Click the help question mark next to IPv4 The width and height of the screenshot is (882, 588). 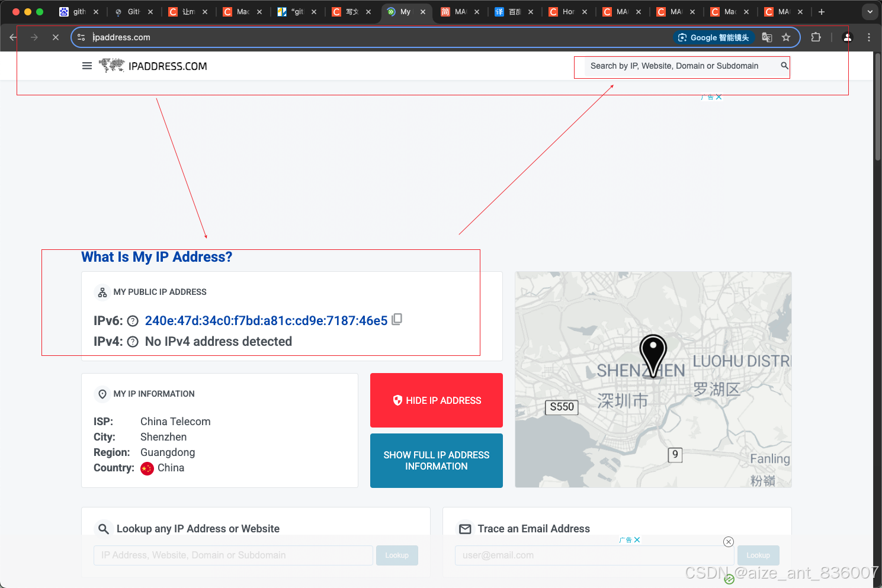133,342
